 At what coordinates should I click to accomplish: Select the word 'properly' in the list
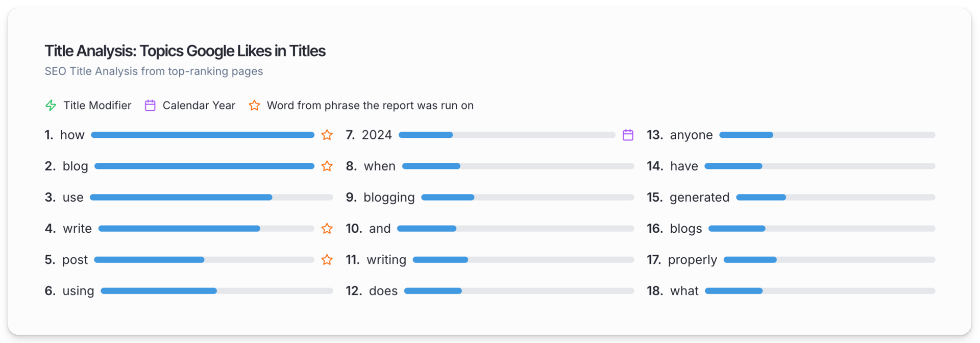point(692,260)
